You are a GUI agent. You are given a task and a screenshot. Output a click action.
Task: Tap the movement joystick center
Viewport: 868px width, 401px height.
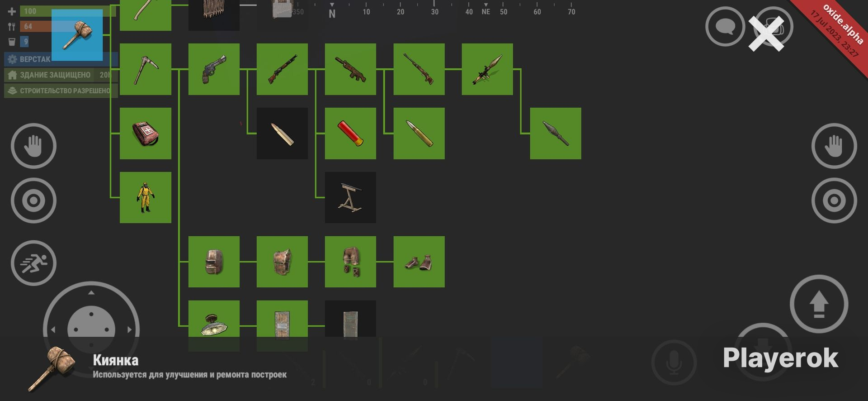[91, 329]
